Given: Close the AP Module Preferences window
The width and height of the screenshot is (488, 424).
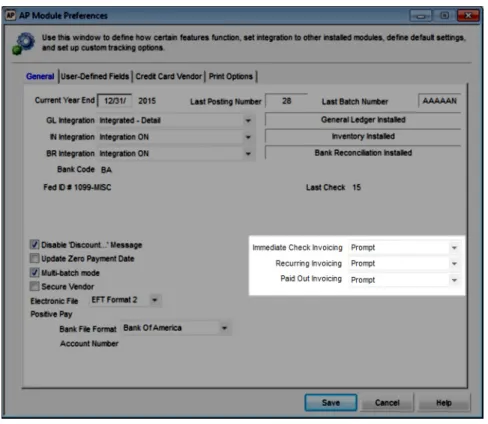Looking at the screenshot, I should pyautogui.click(x=468, y=16).
